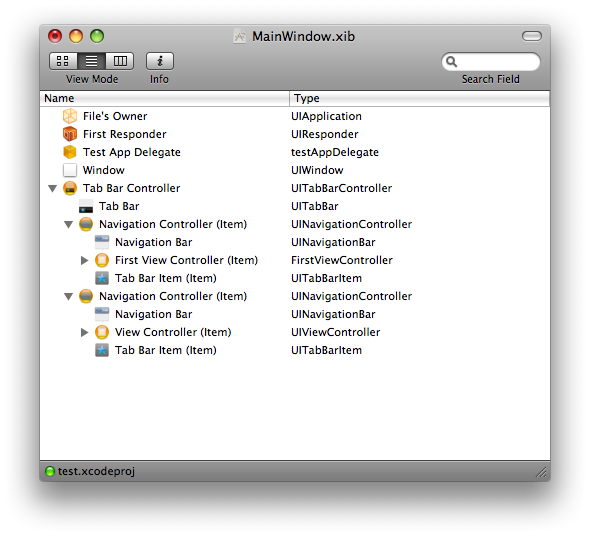This screenshot has width=590, height=536.
Task: Click the search magnifier icon
Action: 451,61
